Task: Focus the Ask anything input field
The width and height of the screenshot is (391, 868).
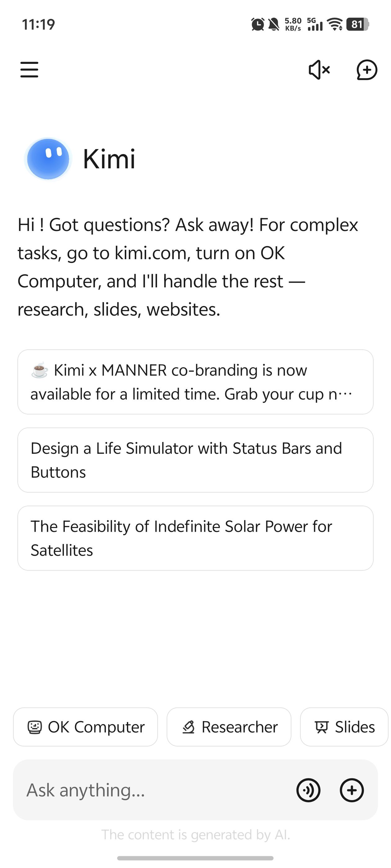Action: (152, 790)
